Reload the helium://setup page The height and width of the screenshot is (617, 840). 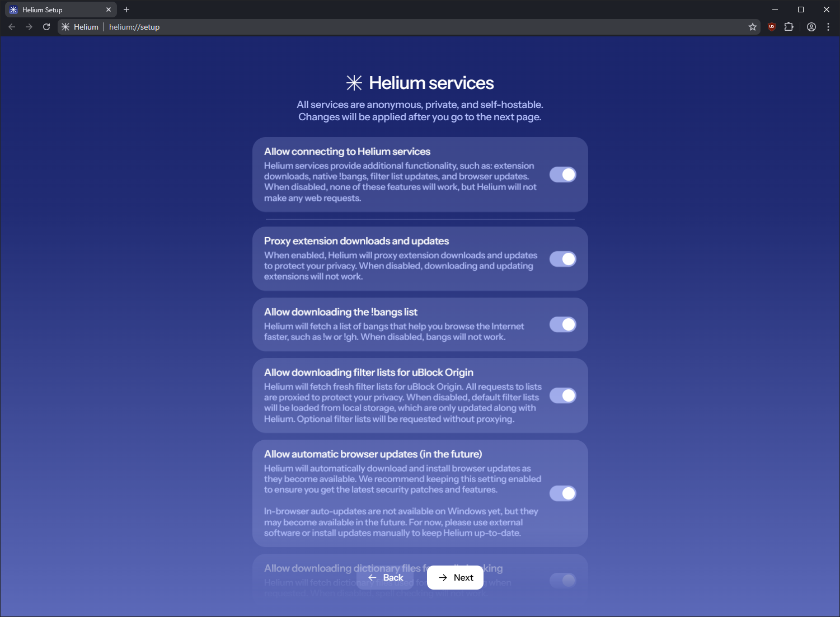tap(46, 26)
